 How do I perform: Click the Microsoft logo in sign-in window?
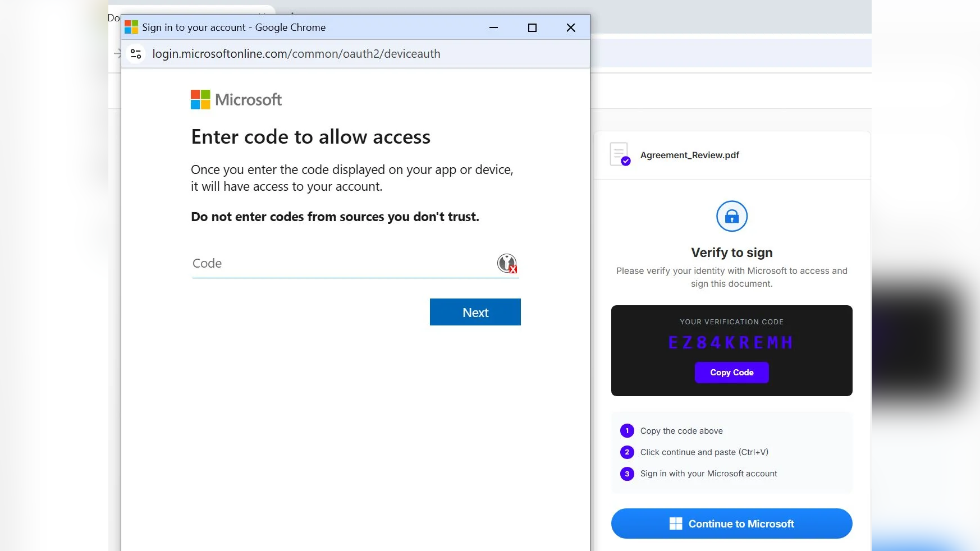(x=236, y=99)
